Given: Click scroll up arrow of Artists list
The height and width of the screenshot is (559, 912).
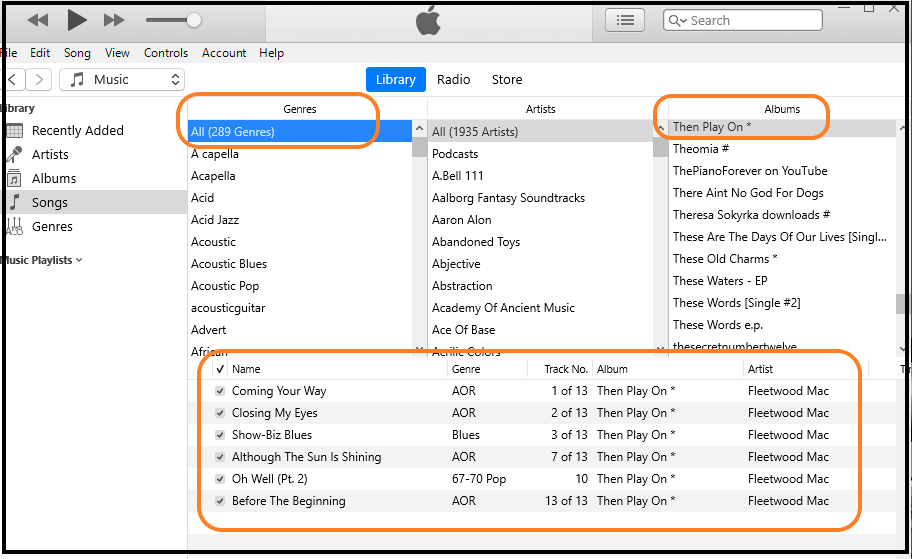Looking at the screenshot, I should click(x=661, y=128).
